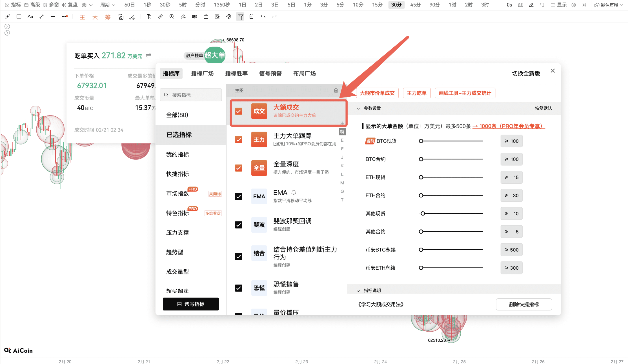Screen dimensions: 628x364
Task: Click the trash icon in drawing toolbar
Action: coord(251,17)
